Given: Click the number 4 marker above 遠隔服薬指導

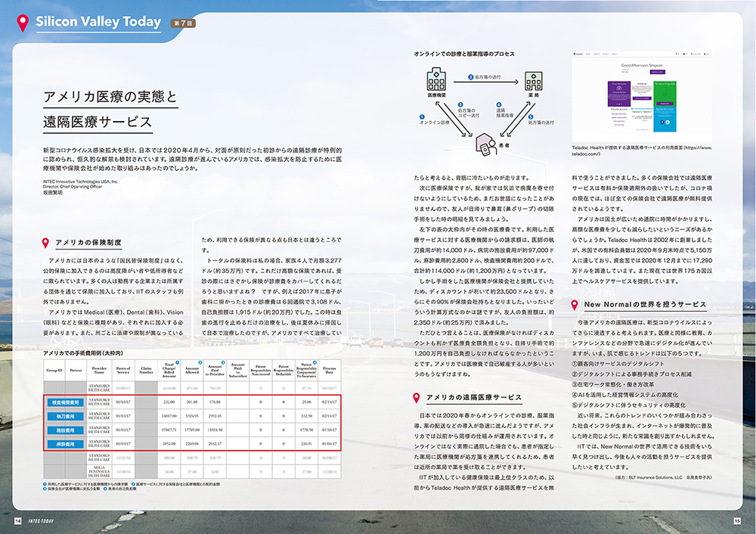Looking at the screenshot, I should click(x=498, y=104).
